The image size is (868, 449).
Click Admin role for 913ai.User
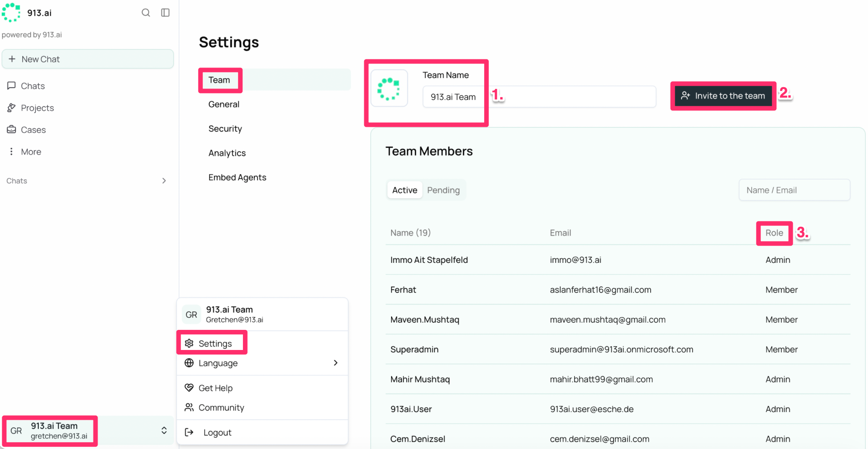coord(778,409)
